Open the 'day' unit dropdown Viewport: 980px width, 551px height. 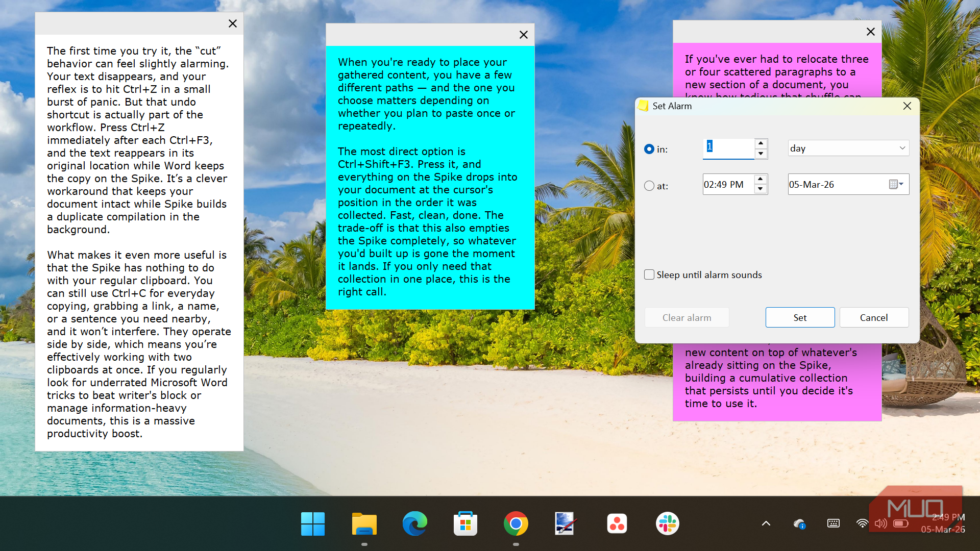[x=848, y=148]
